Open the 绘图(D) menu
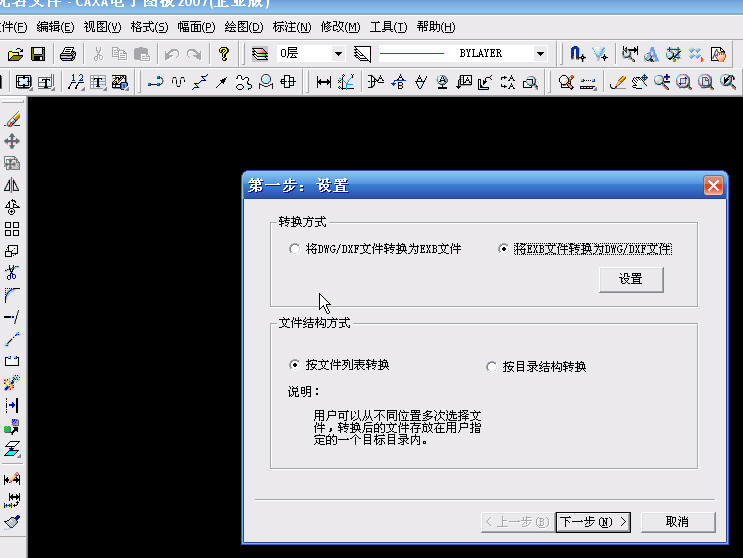The width and height of the screenshot is (743, 558). click(244, 27)
